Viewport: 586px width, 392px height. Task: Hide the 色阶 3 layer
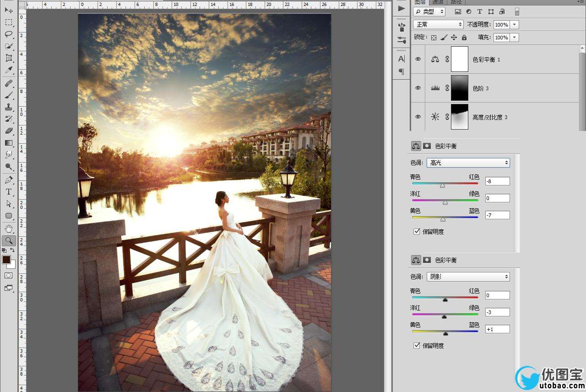point(418,88)
